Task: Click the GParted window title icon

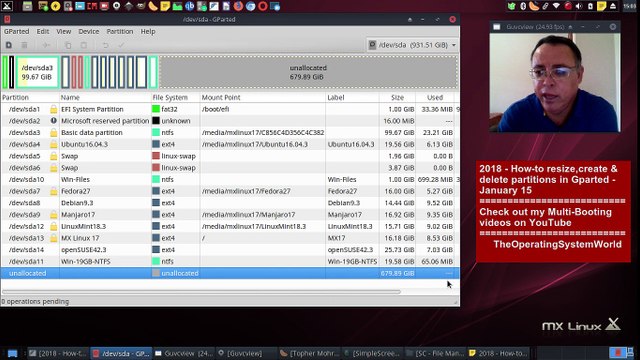Action: pyautogui.click(x=7, y=19)
